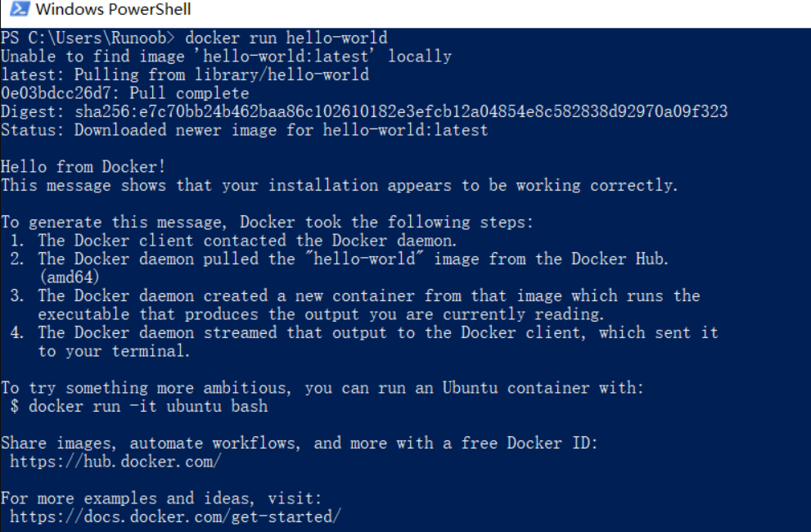
Task: Click step 4 about streamed output
Action: click(x=364, y=341)
